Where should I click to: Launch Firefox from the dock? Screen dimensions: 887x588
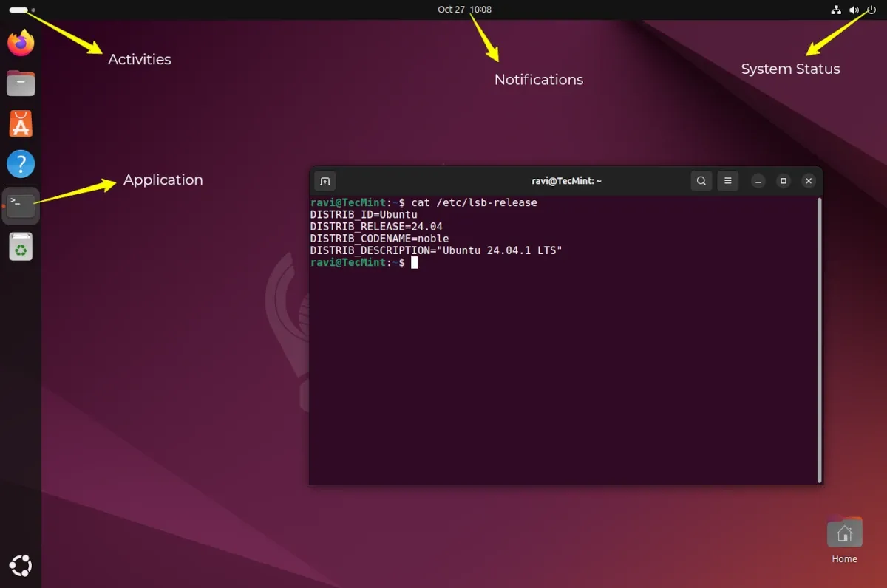point(21,44)
